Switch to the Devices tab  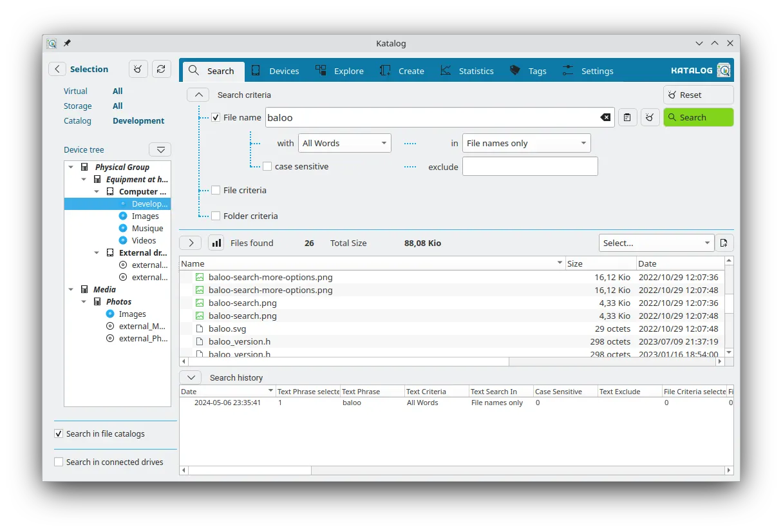(276, 71)
